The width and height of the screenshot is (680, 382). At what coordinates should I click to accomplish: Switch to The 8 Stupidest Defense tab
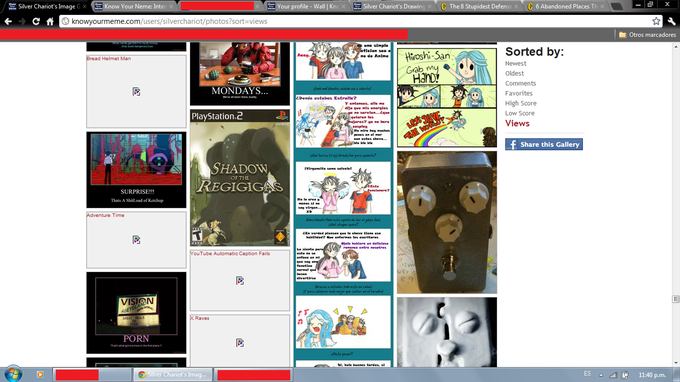tap(479, 6)
